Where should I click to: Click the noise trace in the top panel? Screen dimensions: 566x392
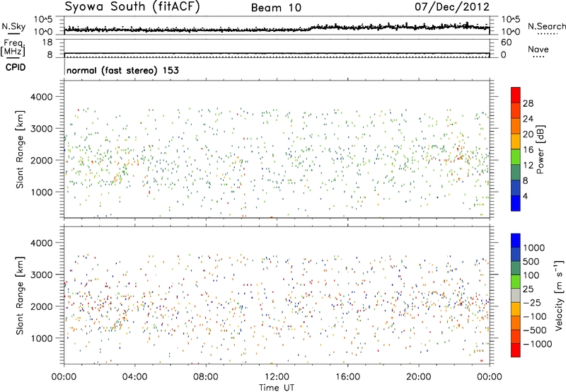[x=277, y=29]
